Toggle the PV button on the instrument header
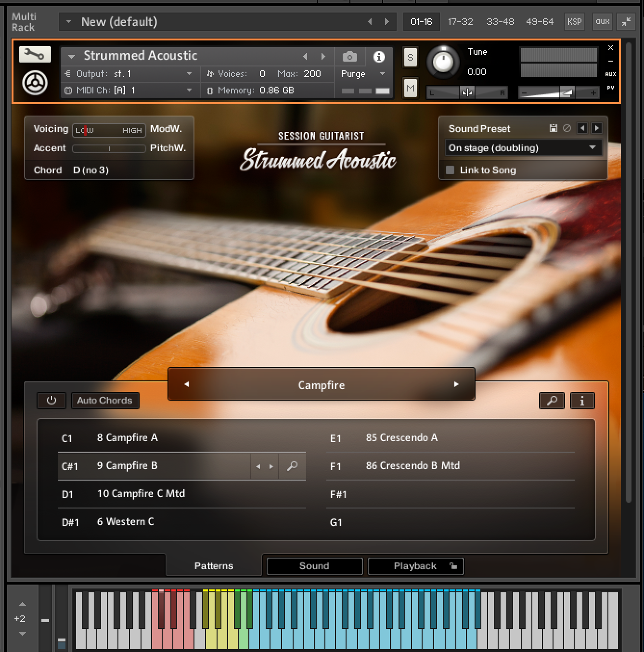The image size is (644, 652). click(x=611, y=88)
